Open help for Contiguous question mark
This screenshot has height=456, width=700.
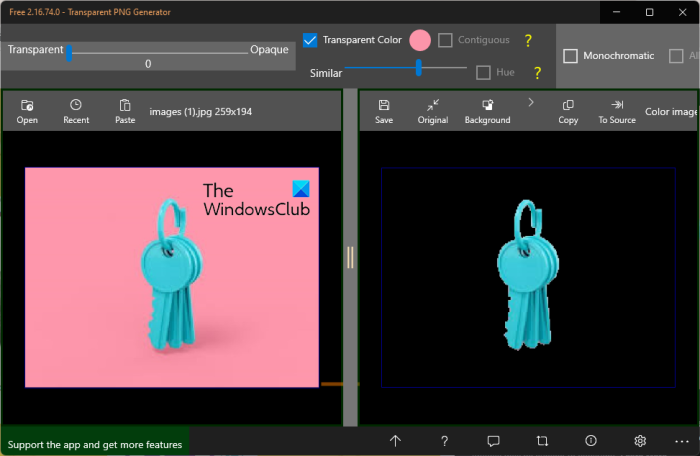[529, 41]
